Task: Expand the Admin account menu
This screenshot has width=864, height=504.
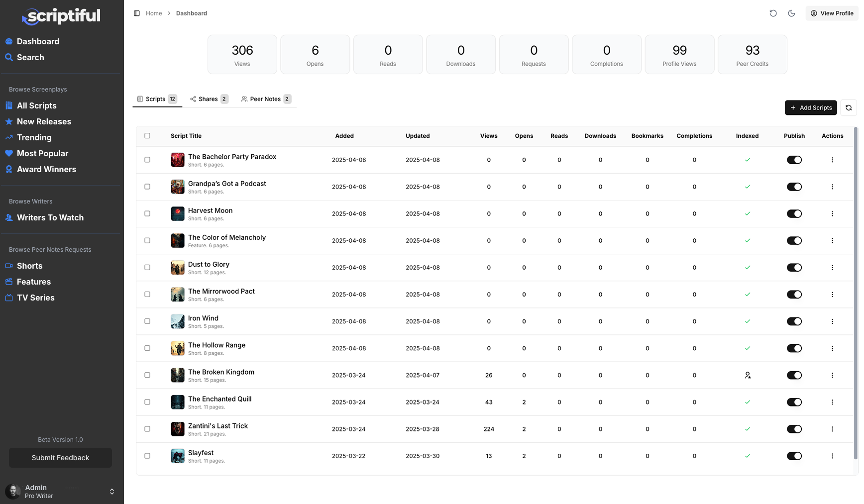Action: point(111,492)
